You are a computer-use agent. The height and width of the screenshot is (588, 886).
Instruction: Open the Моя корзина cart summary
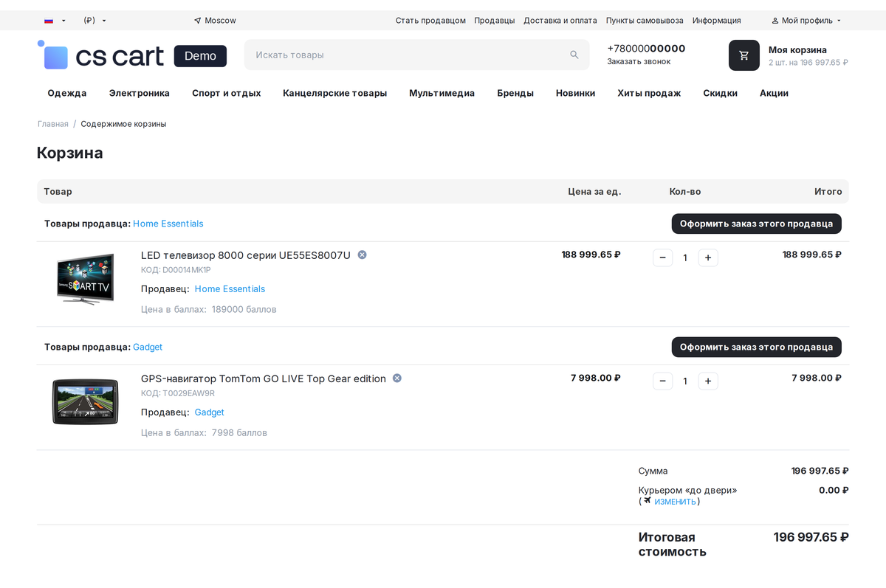tap(808, 55)
